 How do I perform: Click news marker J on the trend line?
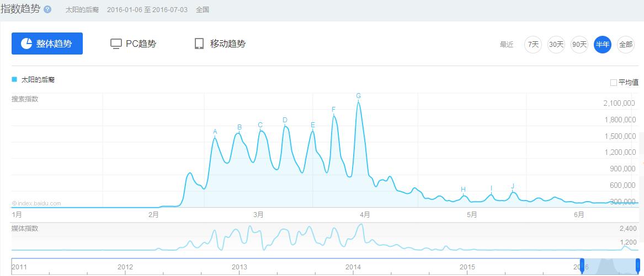coord(513,186)
